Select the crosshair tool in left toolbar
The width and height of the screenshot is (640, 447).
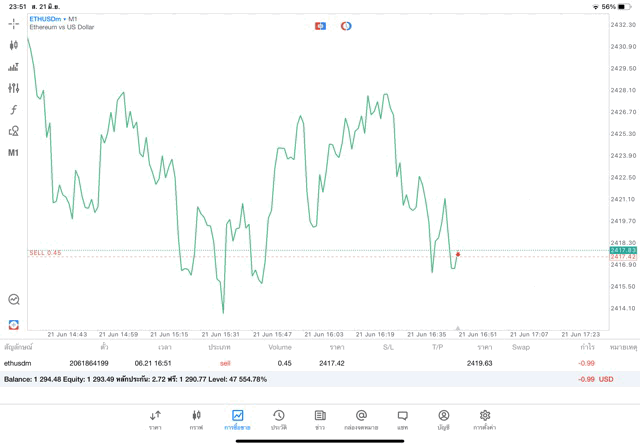[14, 23]
